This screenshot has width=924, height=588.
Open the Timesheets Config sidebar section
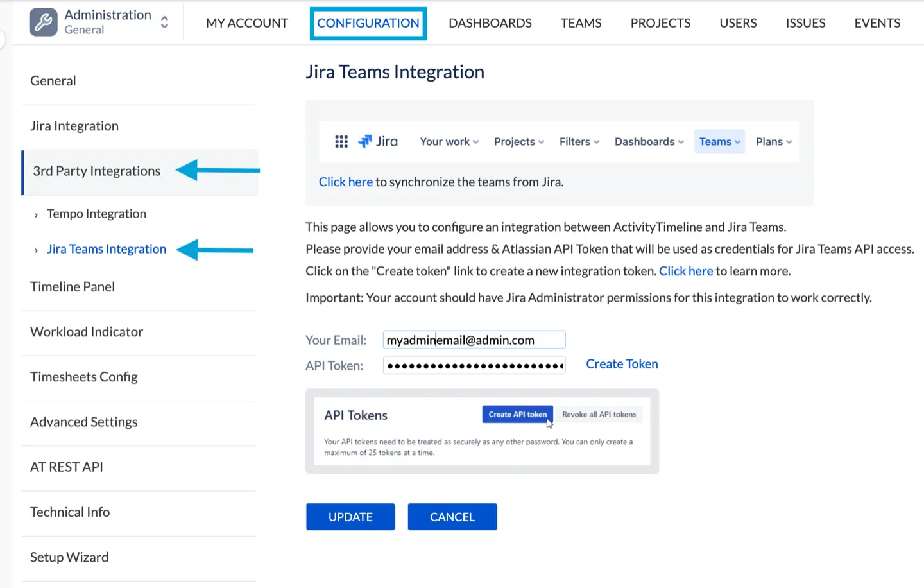click(84, 377)
